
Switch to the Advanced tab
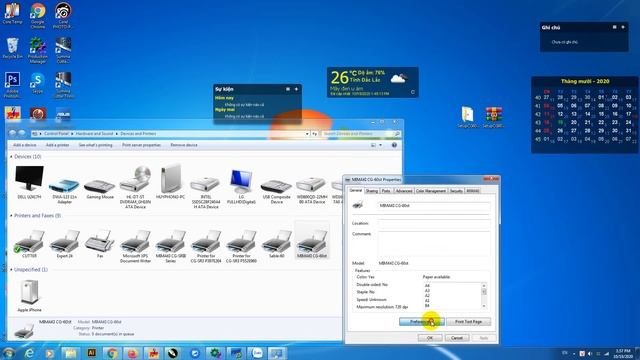[404, 191]
